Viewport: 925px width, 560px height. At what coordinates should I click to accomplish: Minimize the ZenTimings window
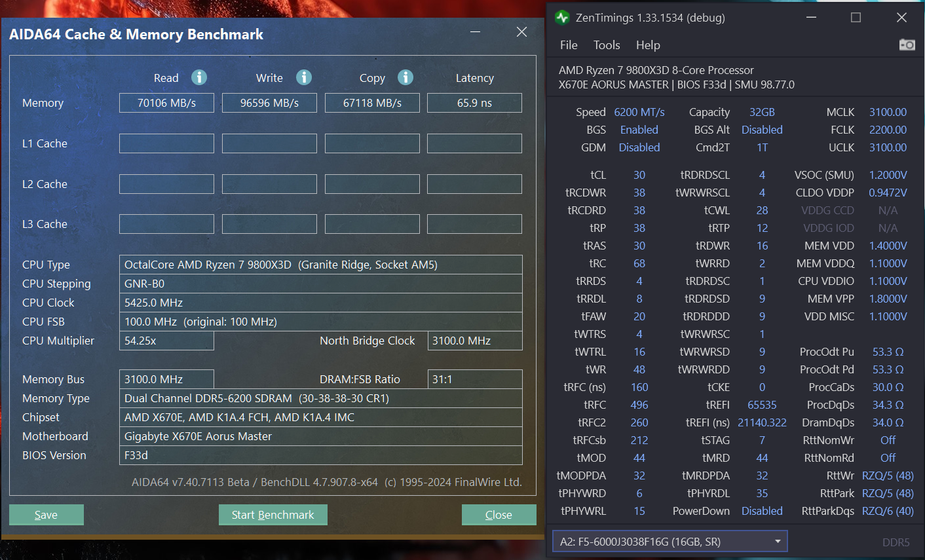810,18
